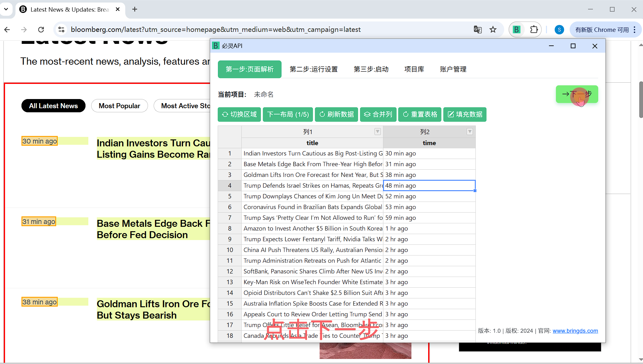Viewport: 643px width, 364px height.
Task: Select the 48 min ago cell in row 4
Action: pyautogui.click(x=429, y=185)
